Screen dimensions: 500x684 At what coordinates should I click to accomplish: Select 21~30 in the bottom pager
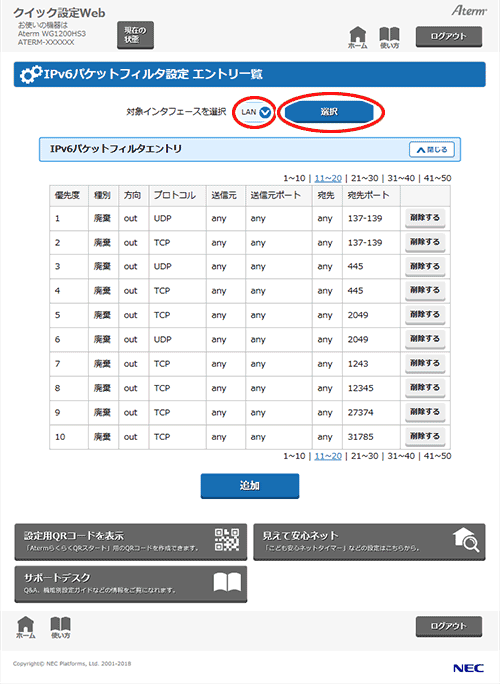point(365,456)
